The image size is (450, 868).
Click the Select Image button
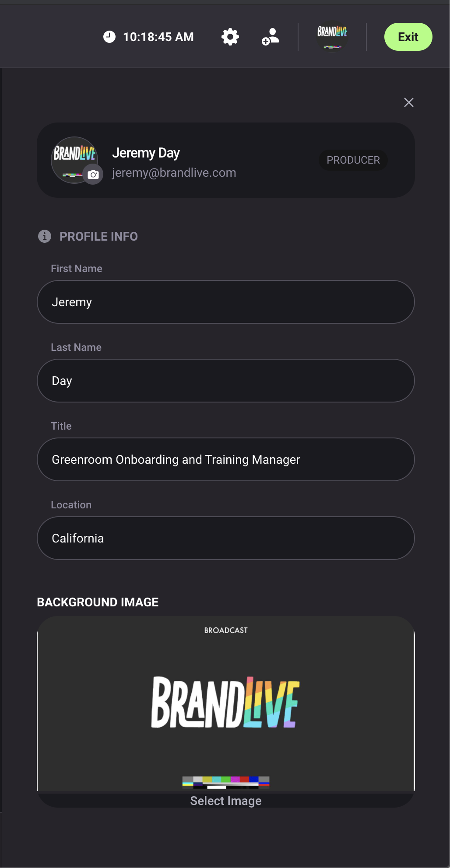coord(226,801)
